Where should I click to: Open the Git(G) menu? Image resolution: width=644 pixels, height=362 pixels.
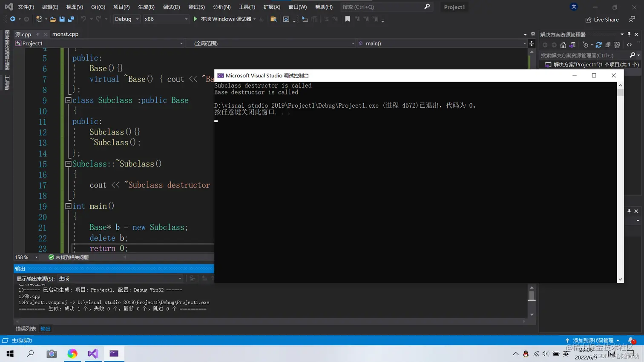point(98,7)
